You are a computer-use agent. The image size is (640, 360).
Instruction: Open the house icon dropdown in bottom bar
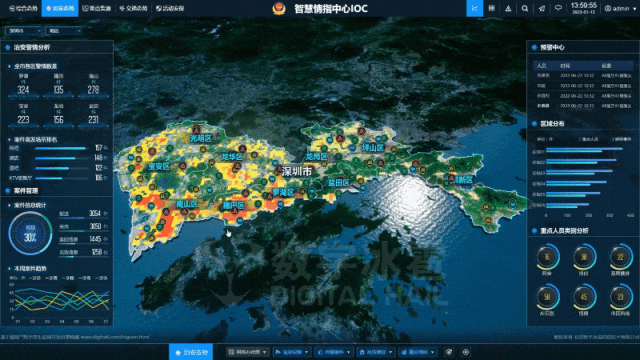point(376,352)
